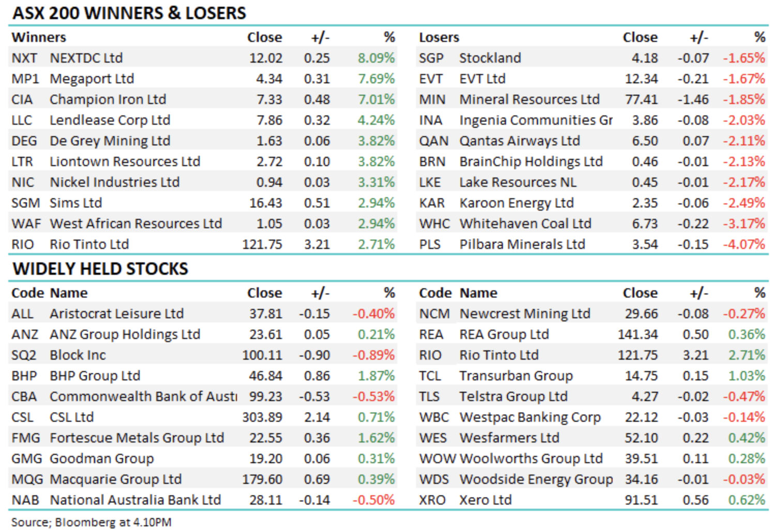This screenshot has height=532, width=774.
Task: Click the PLS ticker code
Action: point(430,244)
